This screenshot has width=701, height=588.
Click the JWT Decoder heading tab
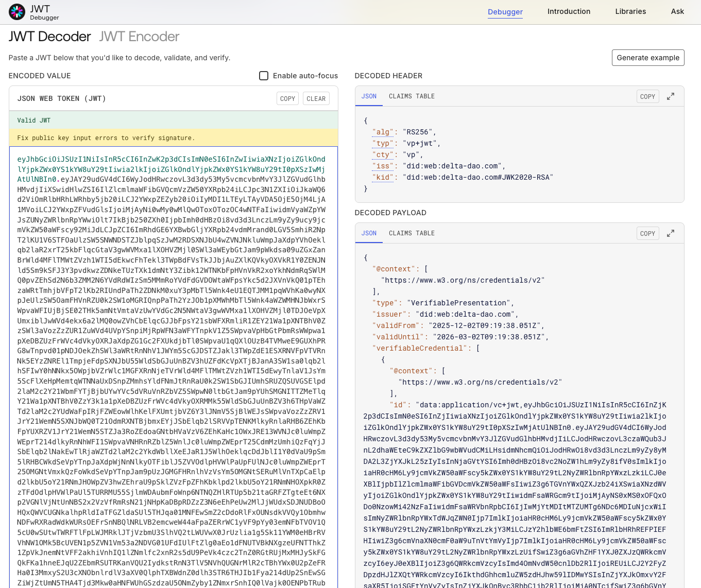click(50, 37)
